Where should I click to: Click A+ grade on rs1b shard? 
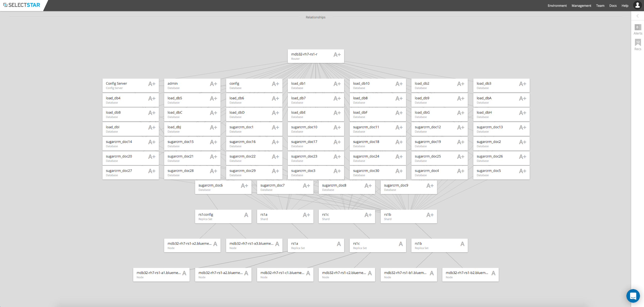coord(430,215)
